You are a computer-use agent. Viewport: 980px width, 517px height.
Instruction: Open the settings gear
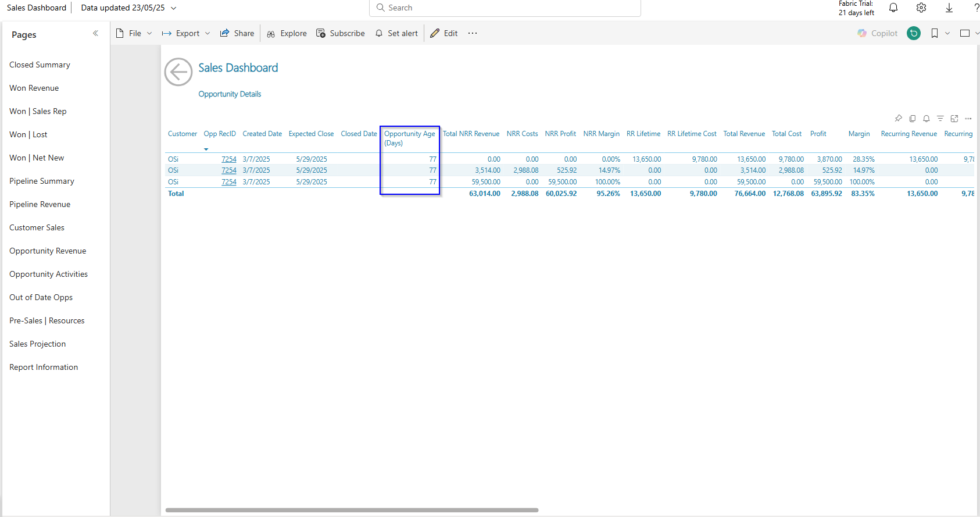[921, 8]
